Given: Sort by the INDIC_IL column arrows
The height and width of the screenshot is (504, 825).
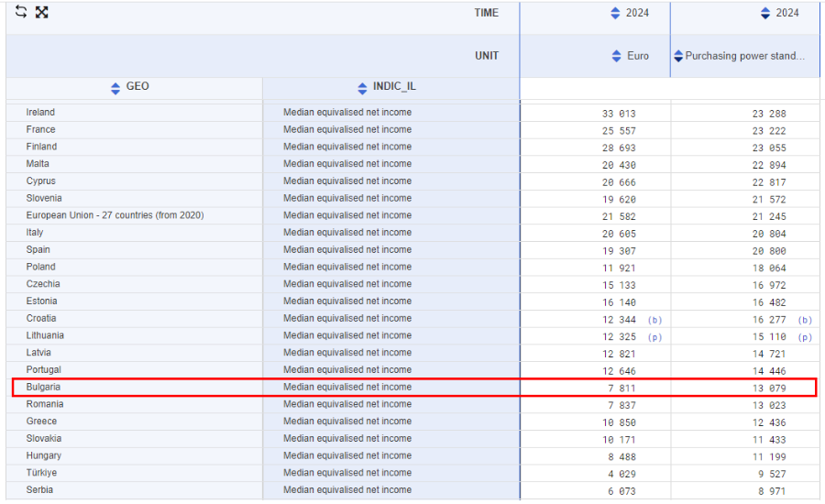Looking at the screenshot, I should [x=362, y=88].
